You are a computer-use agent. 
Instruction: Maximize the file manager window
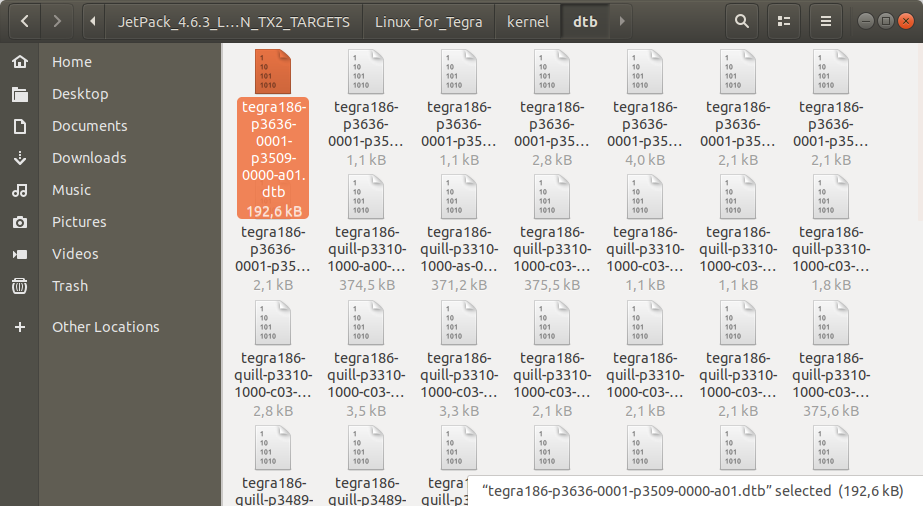coord(885,21)
